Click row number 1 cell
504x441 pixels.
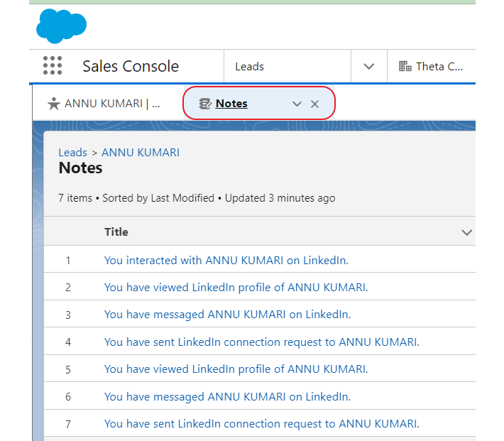click(x=68, y=260)
